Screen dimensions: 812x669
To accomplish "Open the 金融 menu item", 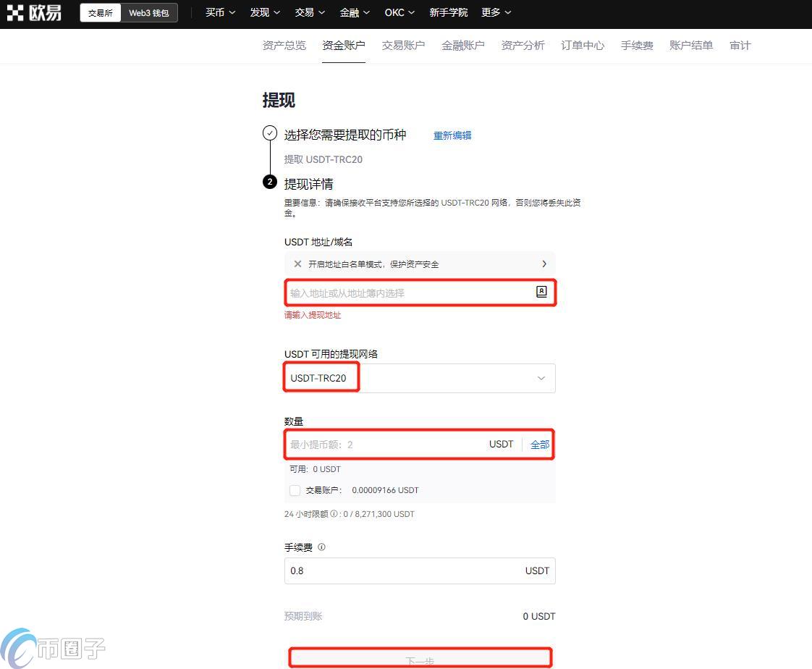I will pyautogui.click(x=355, y=12).
